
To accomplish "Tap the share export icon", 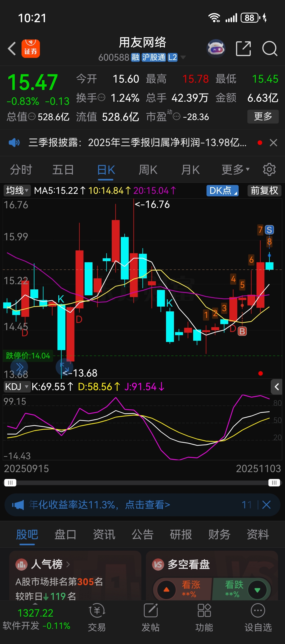I will click(x=244, y=48).
